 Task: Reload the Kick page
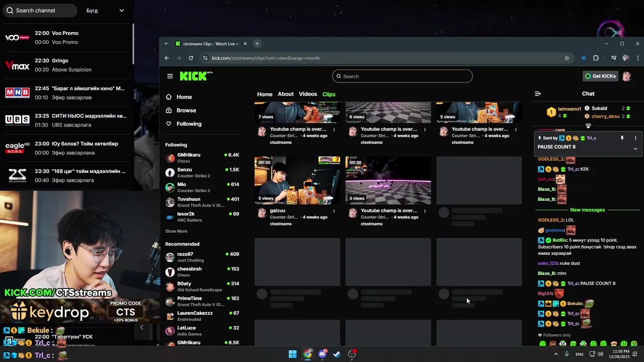[x=191, y=58]
